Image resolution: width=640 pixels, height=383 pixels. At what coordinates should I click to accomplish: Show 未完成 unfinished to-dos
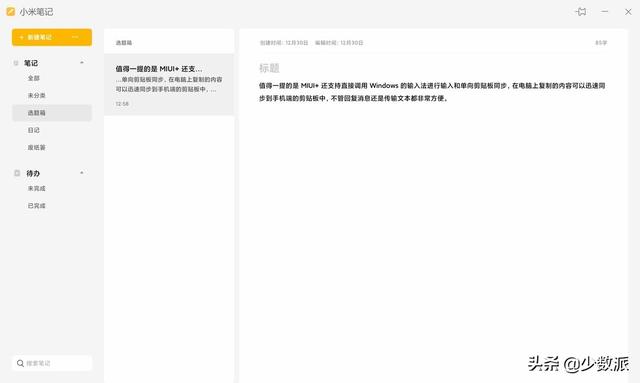[36, 188]
